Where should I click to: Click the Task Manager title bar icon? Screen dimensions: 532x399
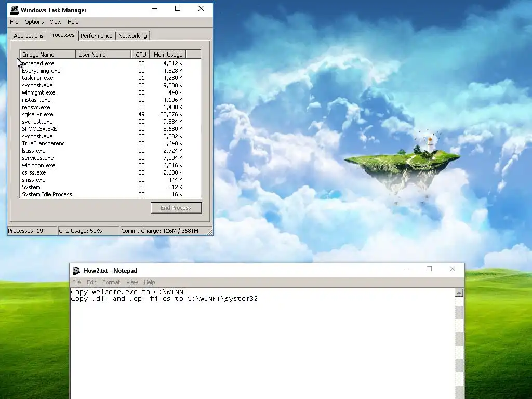pos(15,10)
